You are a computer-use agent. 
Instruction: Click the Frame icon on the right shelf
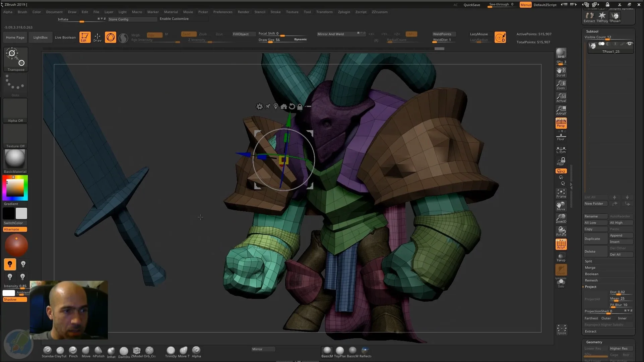561,193
